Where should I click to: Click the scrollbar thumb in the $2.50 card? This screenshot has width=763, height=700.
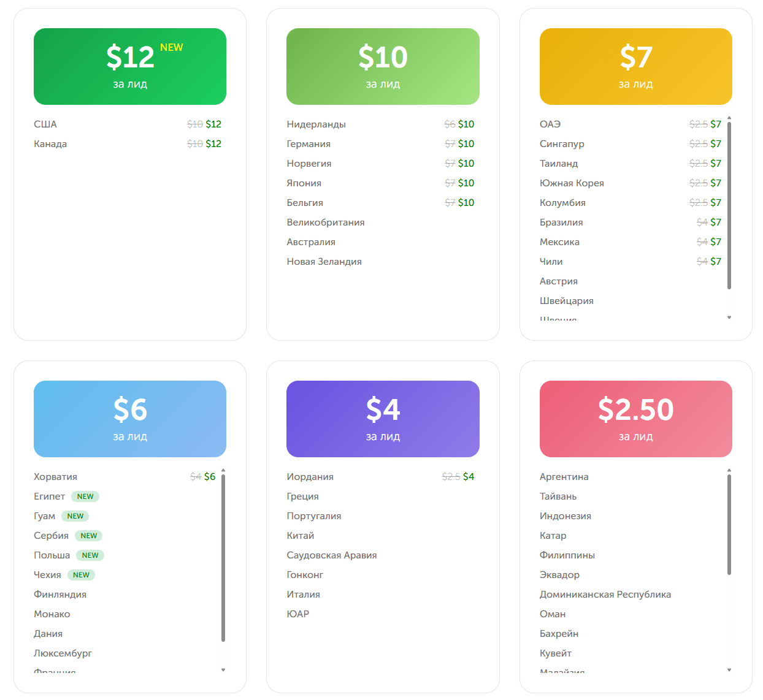[729, 525]
